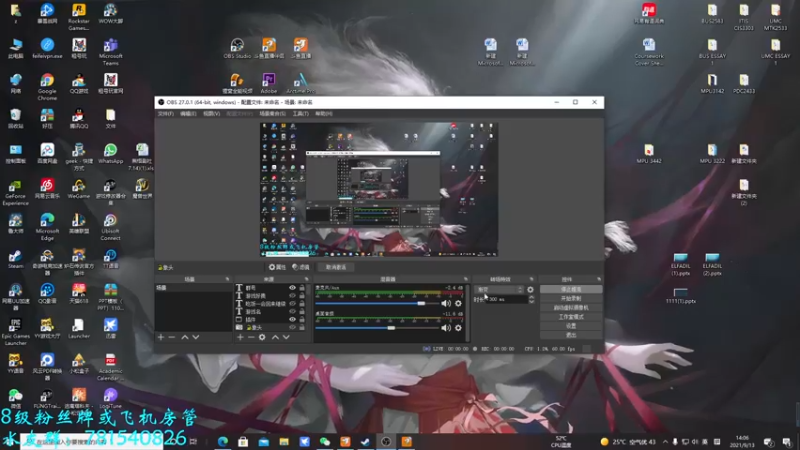Screen dimensions: 800x450
Task: Open the 帮助(H) menu in OBS
Action: click(x=323, y=113)
